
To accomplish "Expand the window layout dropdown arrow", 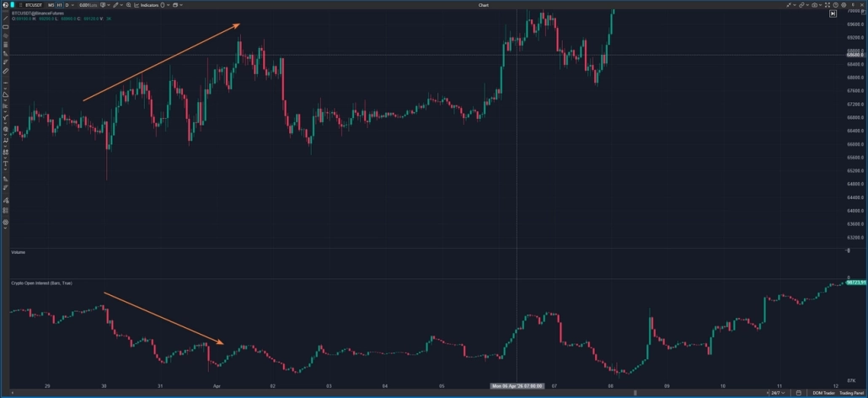I will 181,5.
